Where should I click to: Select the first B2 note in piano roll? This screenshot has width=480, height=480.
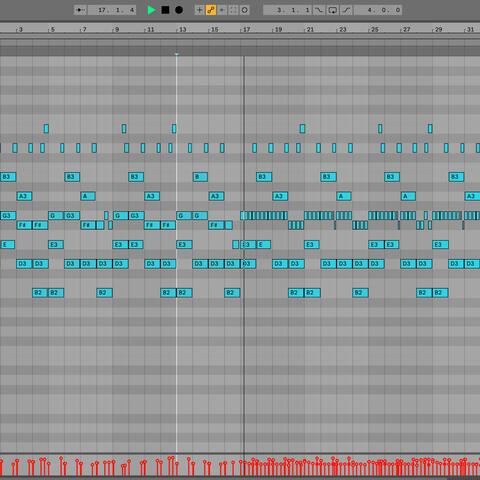click(40, 293)
